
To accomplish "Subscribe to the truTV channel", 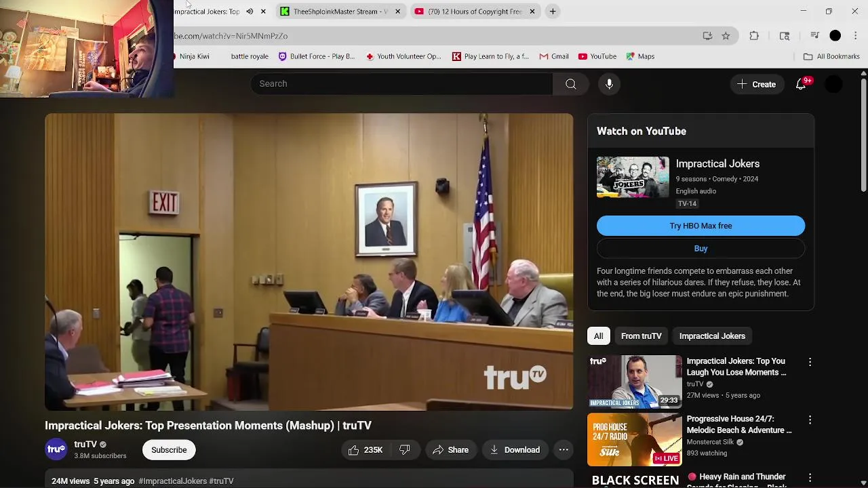I will (169, 450).
